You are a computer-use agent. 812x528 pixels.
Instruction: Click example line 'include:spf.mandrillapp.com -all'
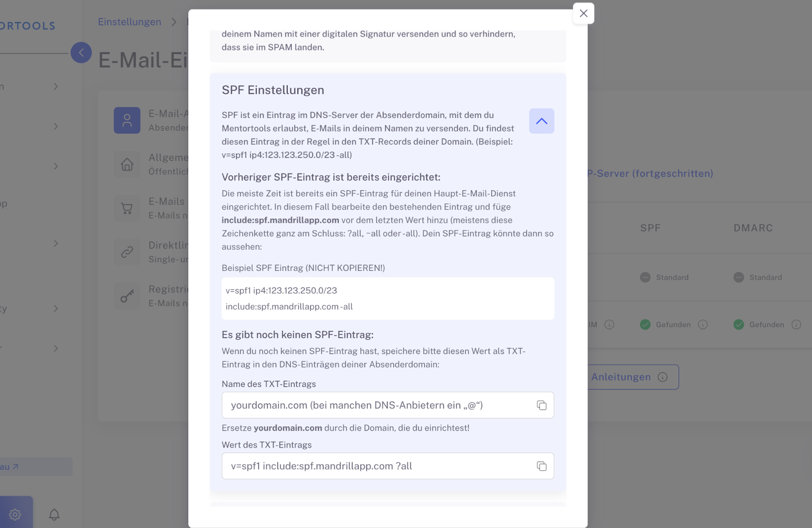[289, 307]
